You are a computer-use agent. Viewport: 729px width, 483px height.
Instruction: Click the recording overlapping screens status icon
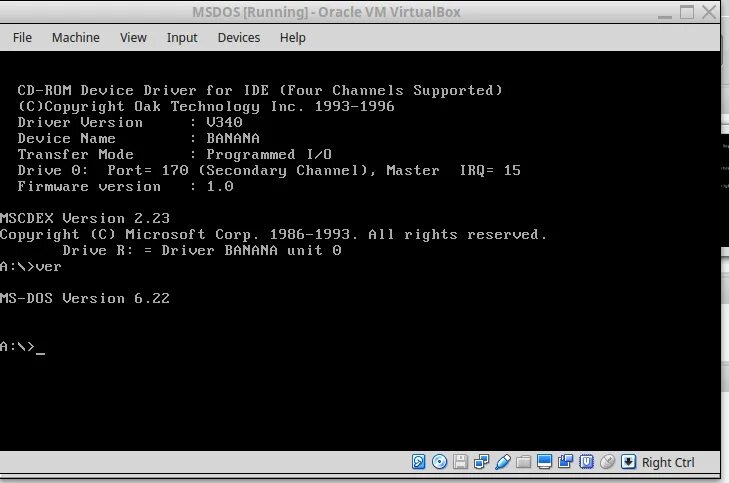click(565, 462)
